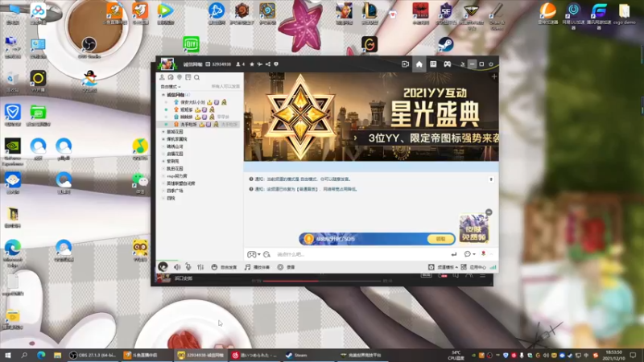Favorite the channel with the star icon

point(252,64)
